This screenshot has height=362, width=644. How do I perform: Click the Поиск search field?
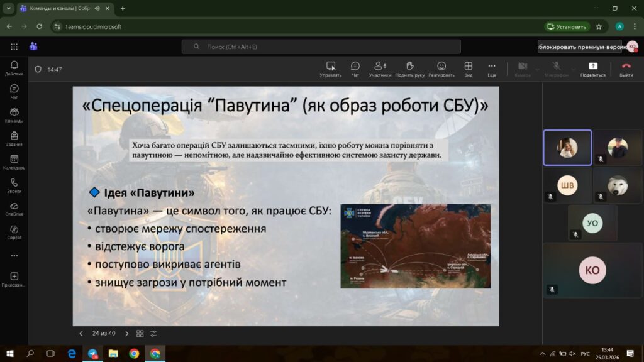(x=321, y=47)
